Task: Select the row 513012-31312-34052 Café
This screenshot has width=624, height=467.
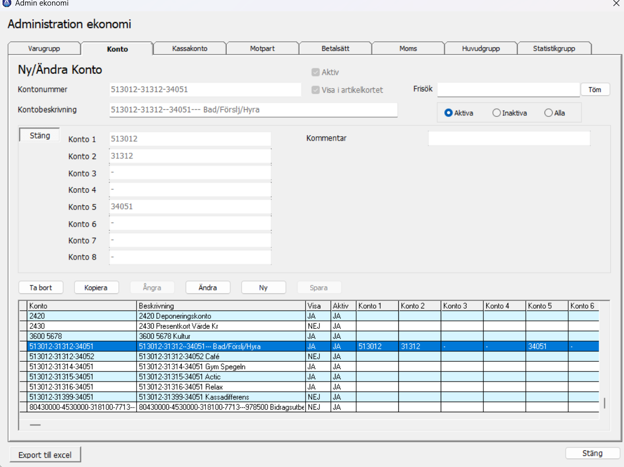Action: tap(309, 357)
